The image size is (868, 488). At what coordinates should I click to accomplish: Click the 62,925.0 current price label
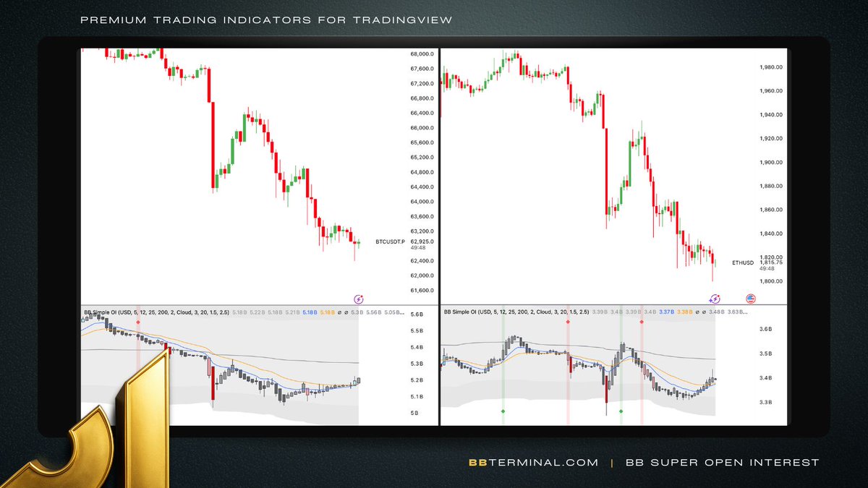tap(422, 241)
